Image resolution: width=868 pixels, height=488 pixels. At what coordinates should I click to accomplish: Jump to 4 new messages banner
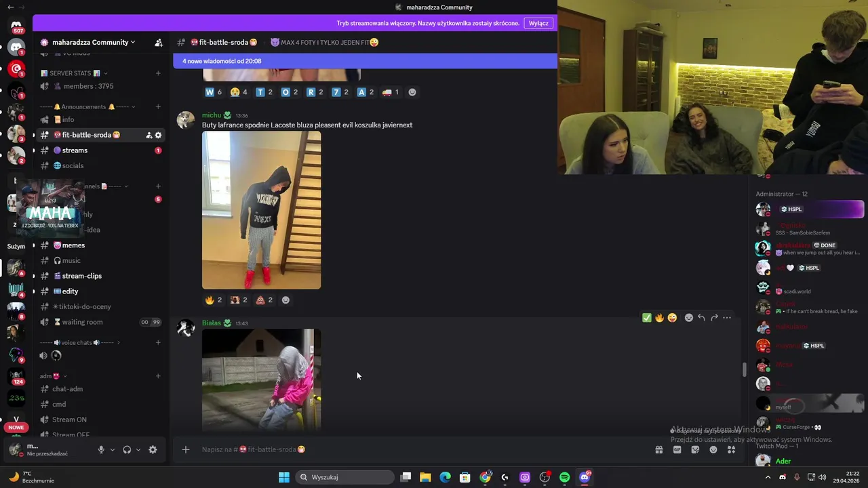pyautogui.click(x=365, y=61)
